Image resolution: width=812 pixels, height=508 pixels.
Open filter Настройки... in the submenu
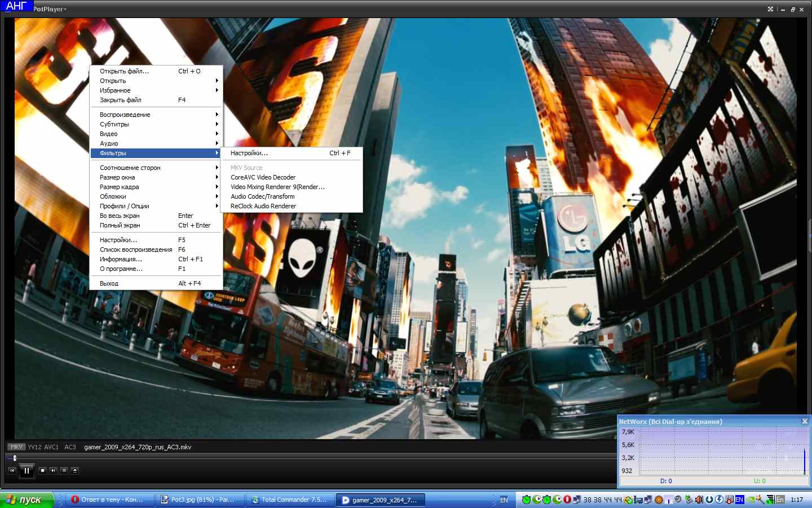249,153
